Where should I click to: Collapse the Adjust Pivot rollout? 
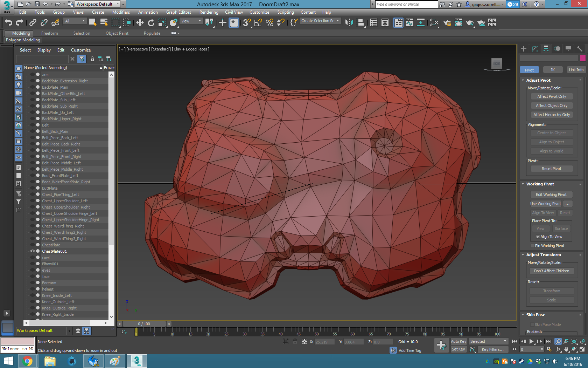(538, 80)
